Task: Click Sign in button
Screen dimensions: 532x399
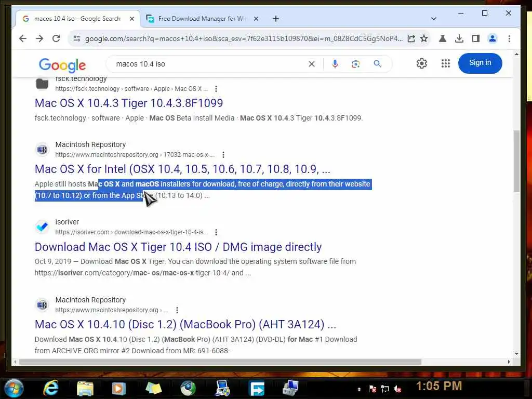Action: [480, 63]
